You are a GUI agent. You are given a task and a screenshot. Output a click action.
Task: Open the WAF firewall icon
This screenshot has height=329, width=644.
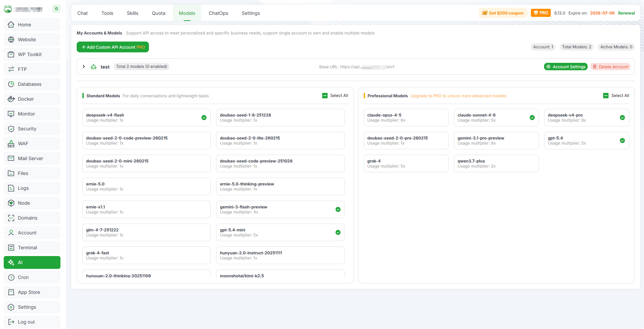click(x=11, y=144)
